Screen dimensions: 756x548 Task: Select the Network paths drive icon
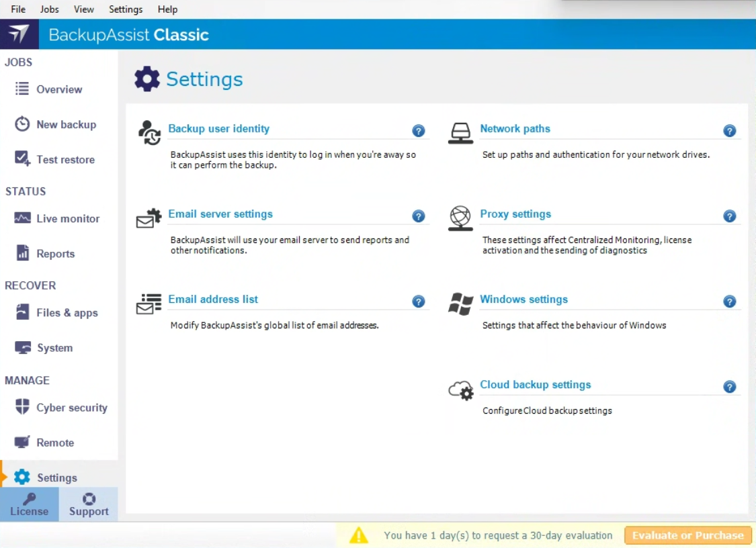coord(460,133)
